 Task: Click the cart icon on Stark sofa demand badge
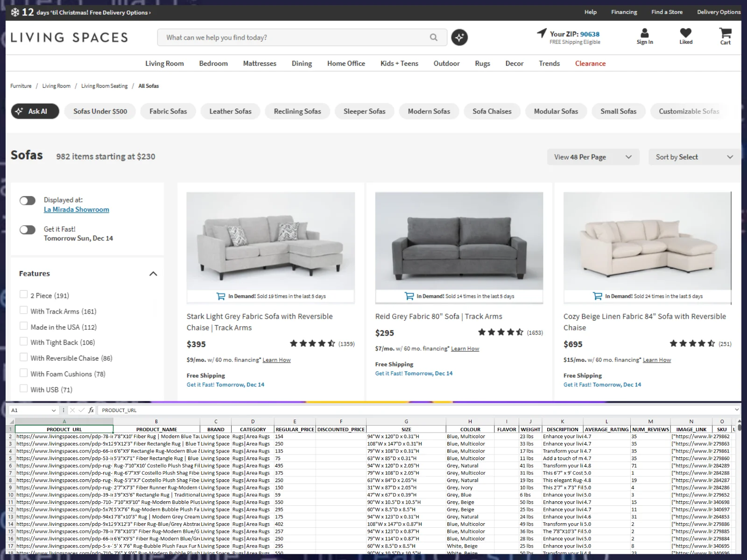coord(221,296)
